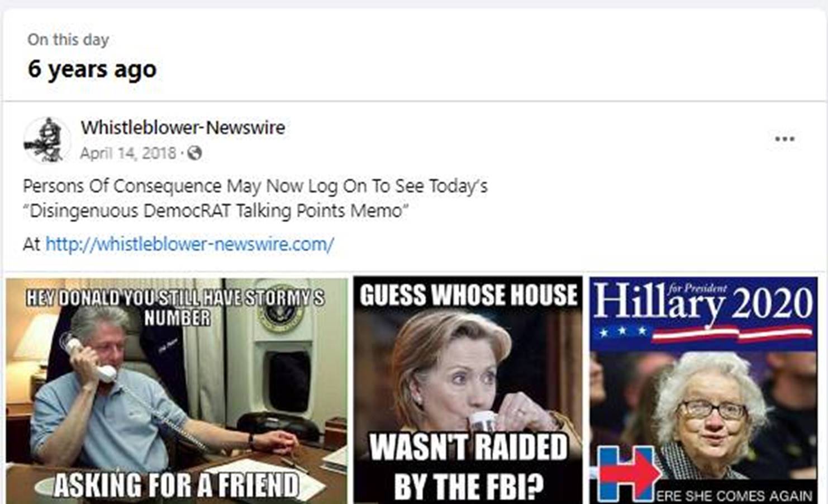Image resolution: width=828 pixels, height=504 pixels.
Task: Click the globe public audience icon
Action: tap(194, 153)
